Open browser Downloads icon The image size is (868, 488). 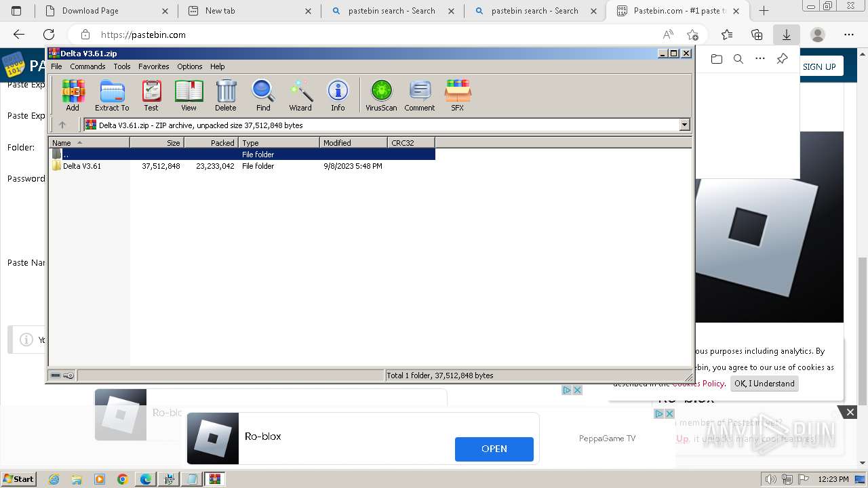(787, 35)
